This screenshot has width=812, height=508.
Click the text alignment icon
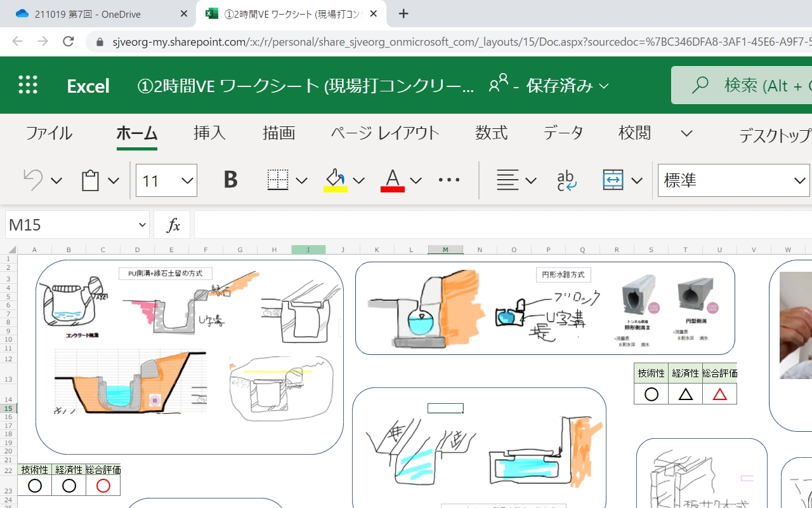tap(507, 180)
